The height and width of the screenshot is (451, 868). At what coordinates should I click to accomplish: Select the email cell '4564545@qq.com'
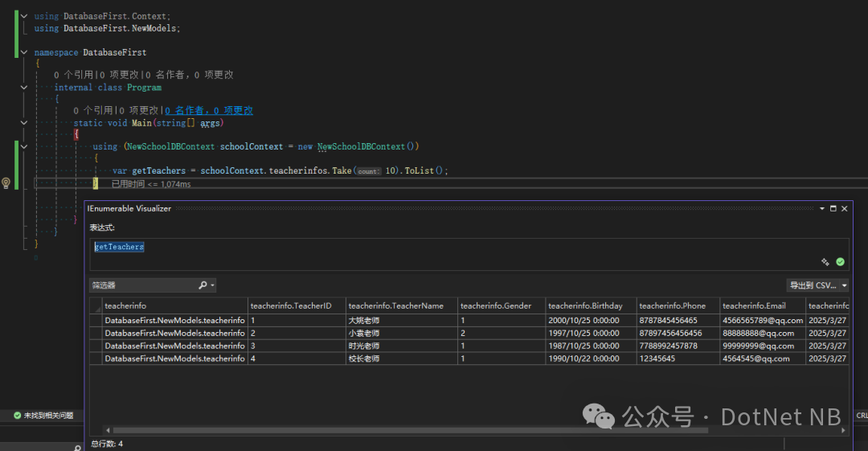[762, 359]
